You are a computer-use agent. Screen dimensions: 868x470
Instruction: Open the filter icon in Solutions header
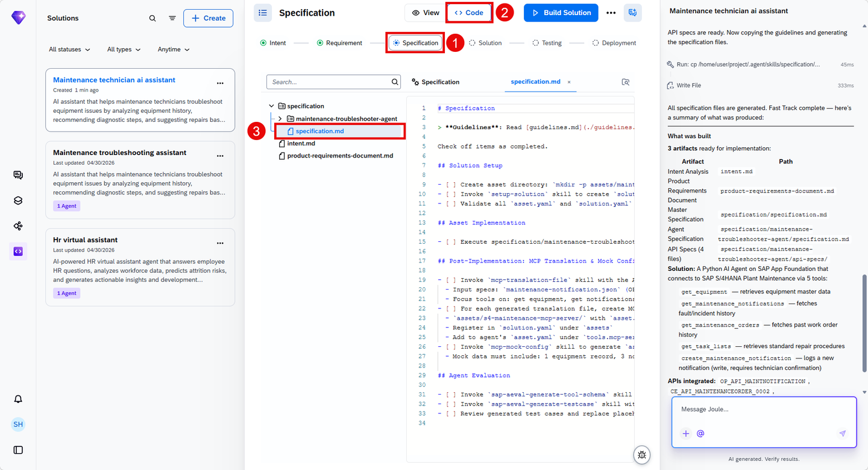[x=172, y=18]
